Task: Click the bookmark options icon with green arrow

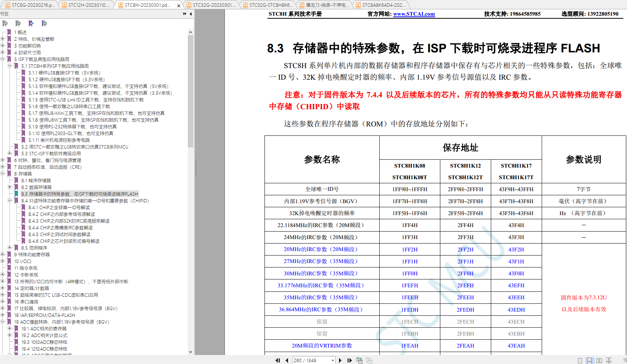Action: pos(44,24)
